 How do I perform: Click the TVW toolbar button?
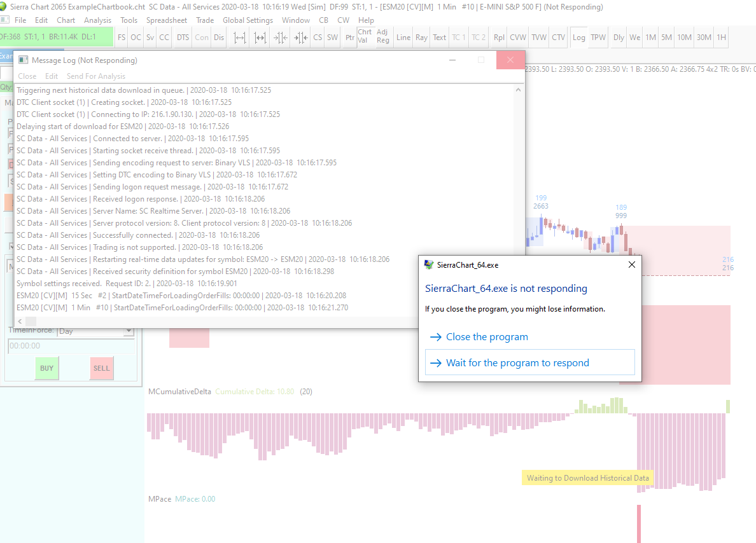tap(539, 37)
